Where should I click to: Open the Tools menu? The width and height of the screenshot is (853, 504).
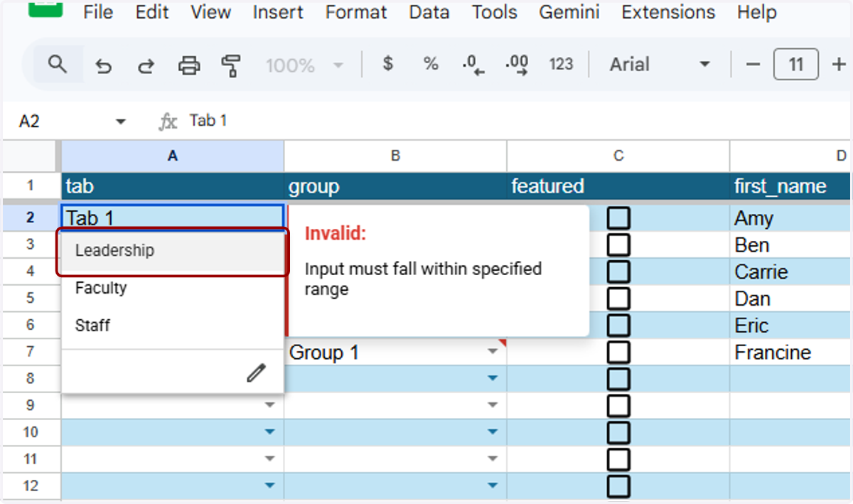point(495,12)
